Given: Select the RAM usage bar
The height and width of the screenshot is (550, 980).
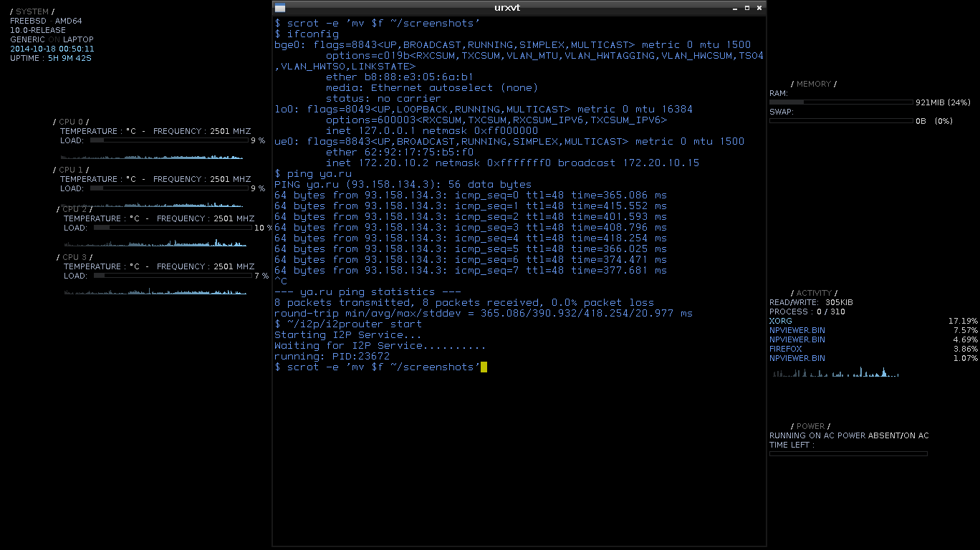Looking at the screenshot, I should pos(841,102).
